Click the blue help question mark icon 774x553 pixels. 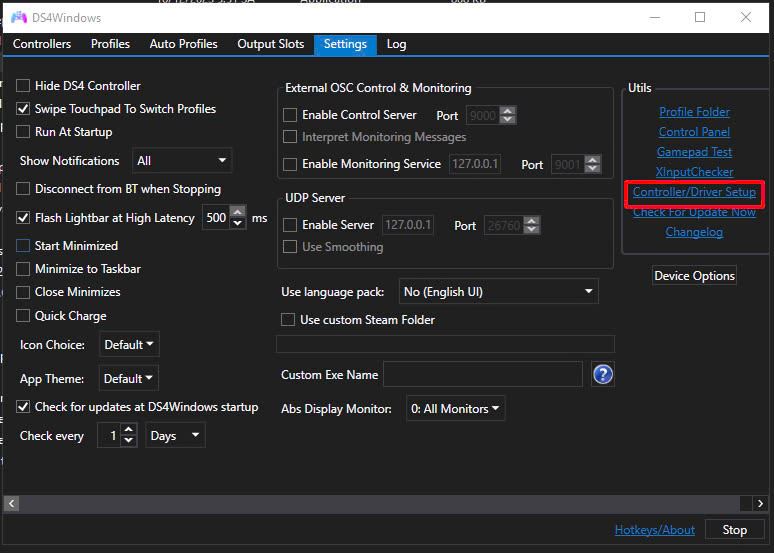click(x=603, y=374)
